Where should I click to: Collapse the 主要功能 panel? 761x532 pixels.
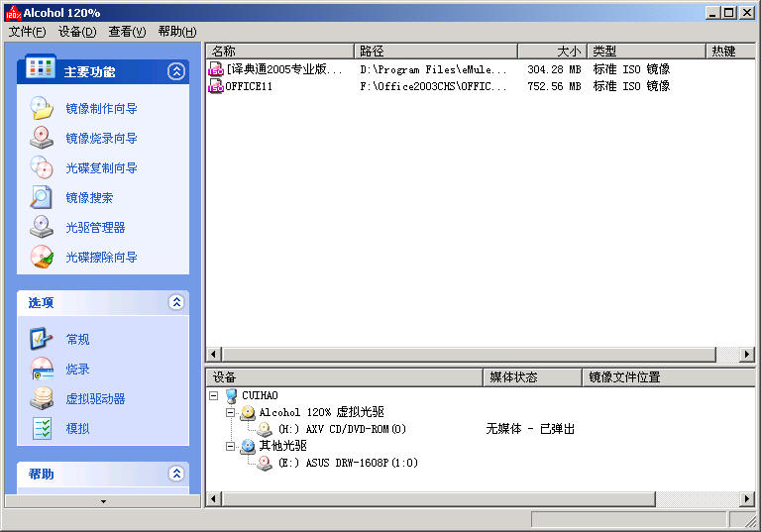tap(176, 71)
